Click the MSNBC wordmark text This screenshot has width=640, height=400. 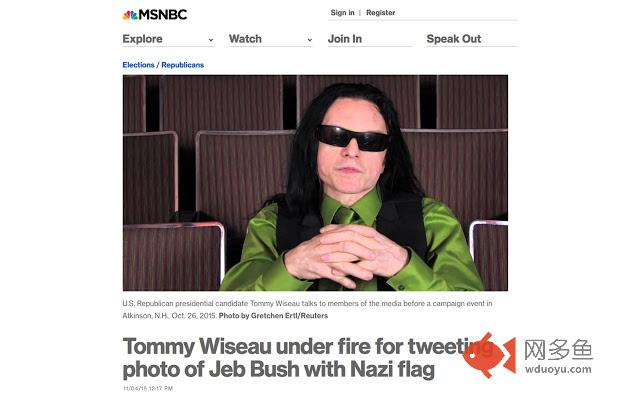[x=164, y=14]
